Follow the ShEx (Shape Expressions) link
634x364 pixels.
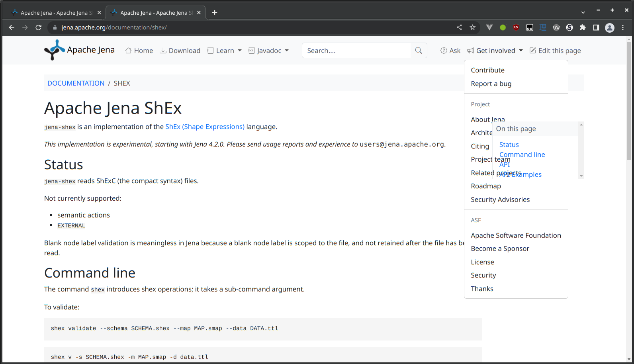coord(205,127)
